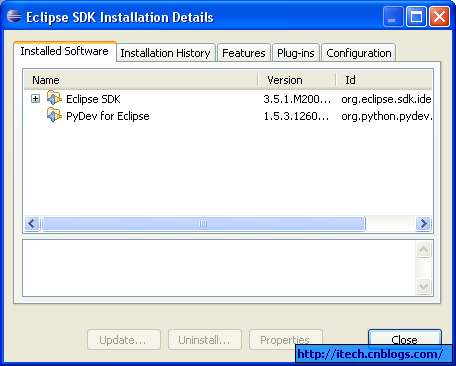Screen dimensions: 456x366
Task: Open the Features tab
Action: [x=244, y=53]
